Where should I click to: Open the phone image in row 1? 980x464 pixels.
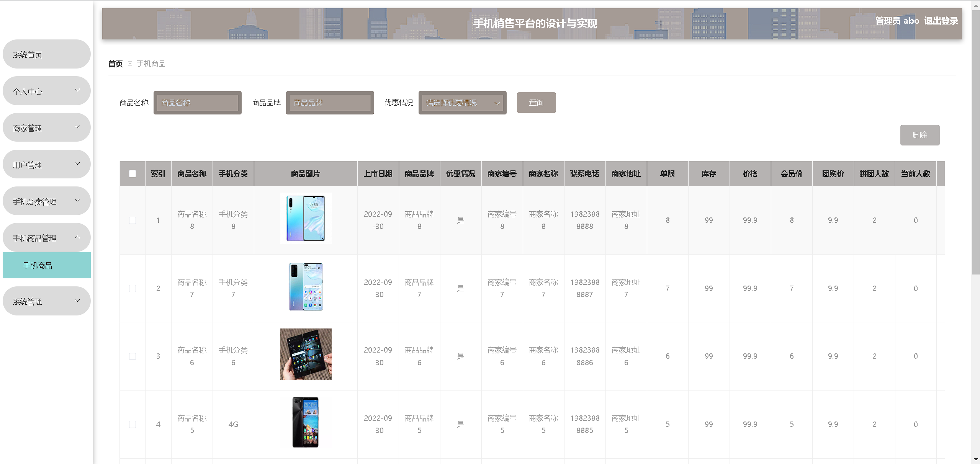click(306, 219)
